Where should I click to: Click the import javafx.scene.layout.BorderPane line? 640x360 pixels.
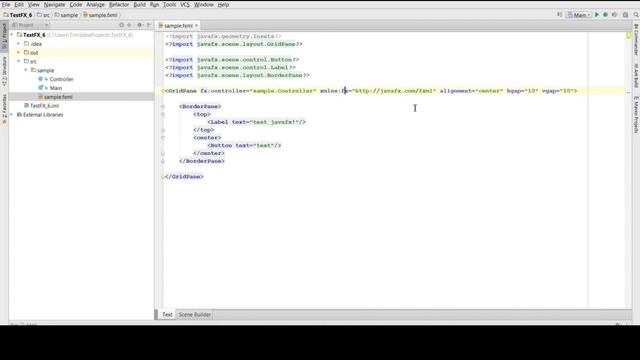[238, 76]
